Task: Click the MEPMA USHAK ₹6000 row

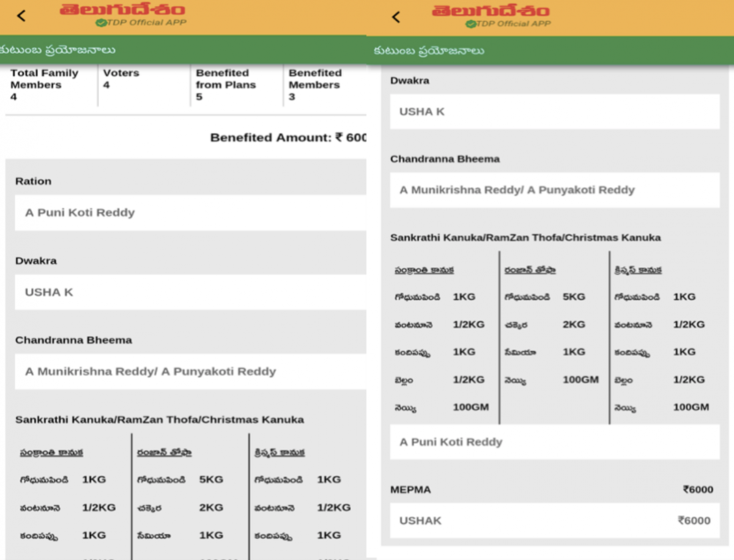Action: (x=554, y=521)
